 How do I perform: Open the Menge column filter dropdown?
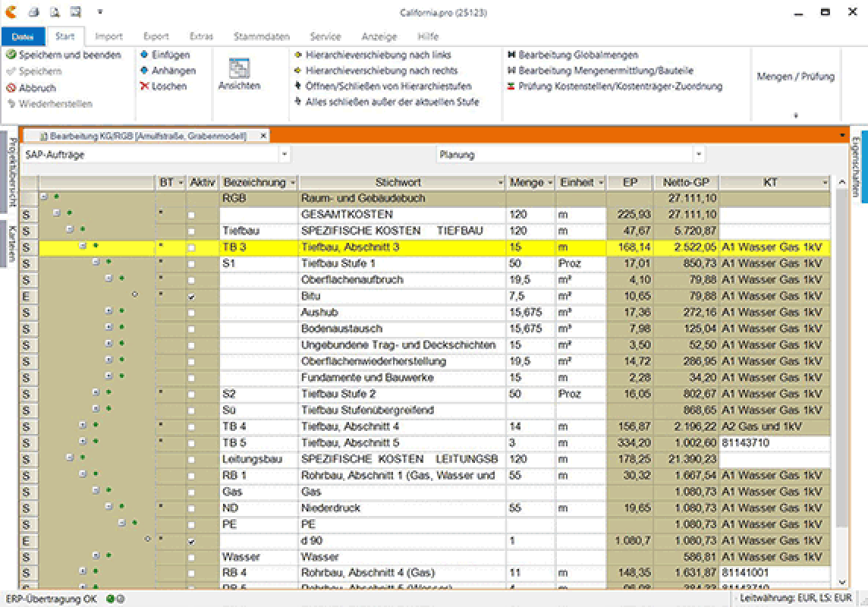(x=549, y=183)
